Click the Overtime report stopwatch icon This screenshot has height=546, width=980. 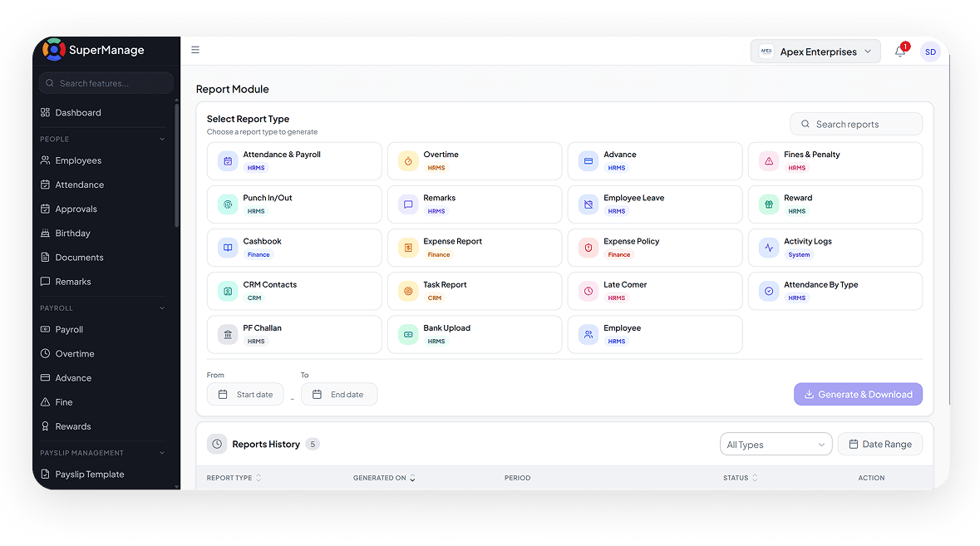408,161
